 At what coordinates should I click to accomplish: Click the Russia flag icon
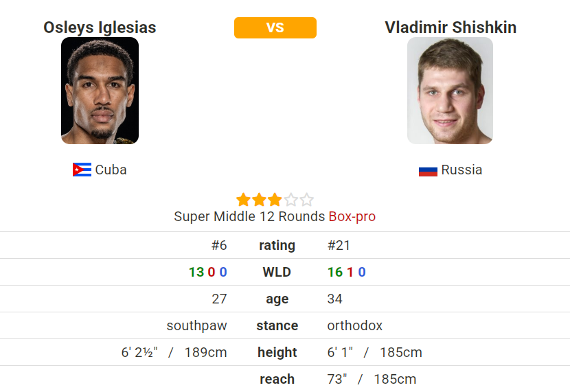(428, 171)
